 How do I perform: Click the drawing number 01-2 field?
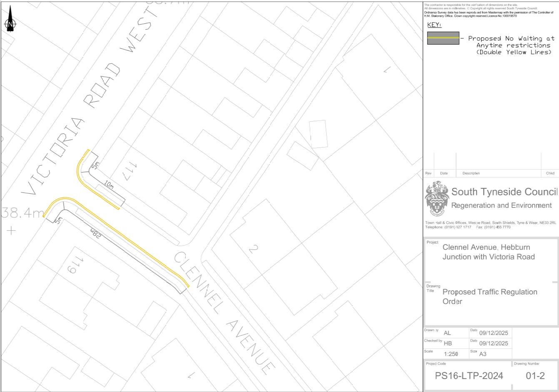[535, 376]
